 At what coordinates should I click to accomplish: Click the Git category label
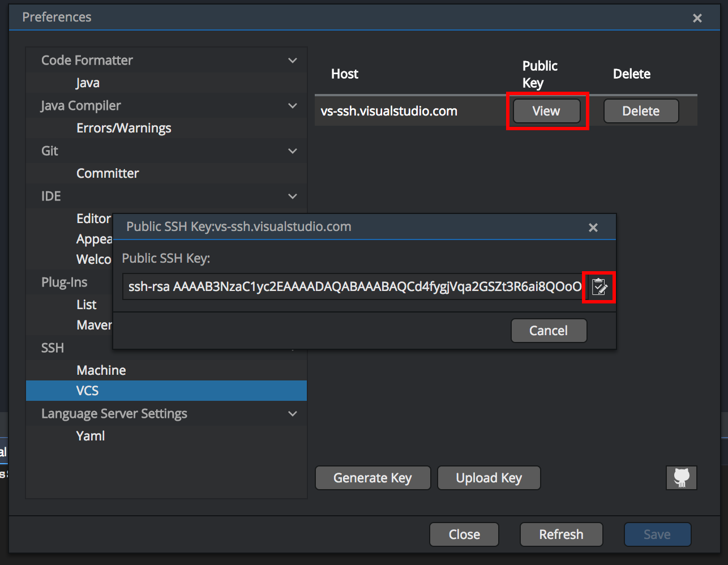click(50, 151)
